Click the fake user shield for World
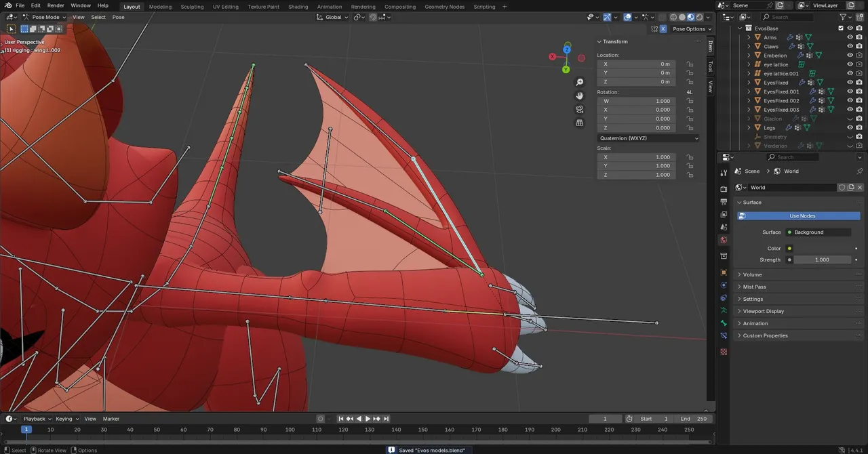This screenshot has height=454, width=868. tap(842, 188)
